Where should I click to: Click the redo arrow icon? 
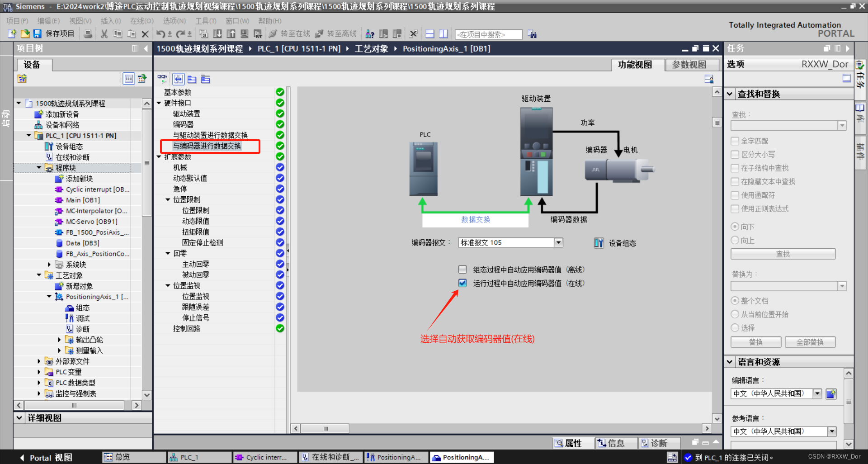click(181, 34)
